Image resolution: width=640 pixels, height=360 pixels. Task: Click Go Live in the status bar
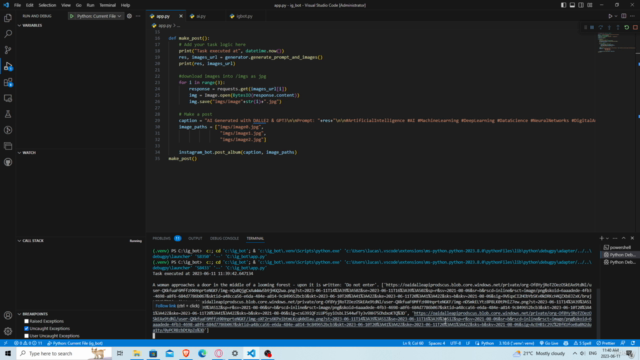point(549,343)
